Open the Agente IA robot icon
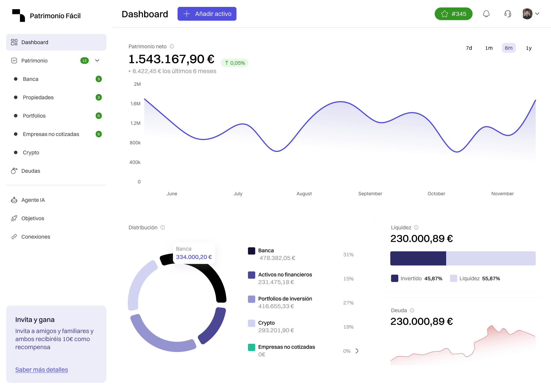The width and height of the screenshot is (551, 392). 14,200
